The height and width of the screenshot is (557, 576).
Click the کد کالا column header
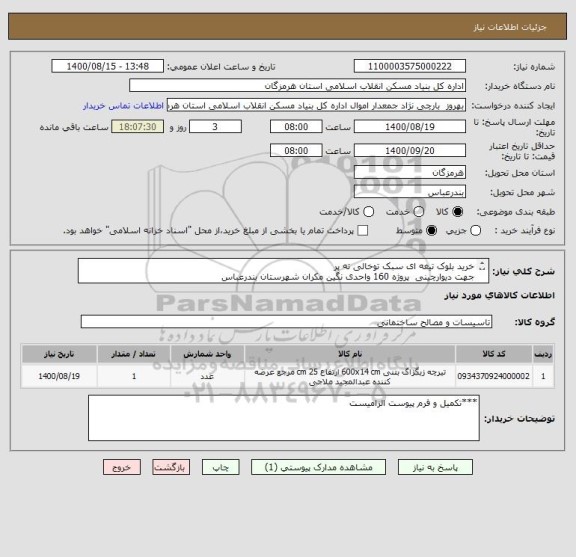pyautogui.click(x=494, y=354)
